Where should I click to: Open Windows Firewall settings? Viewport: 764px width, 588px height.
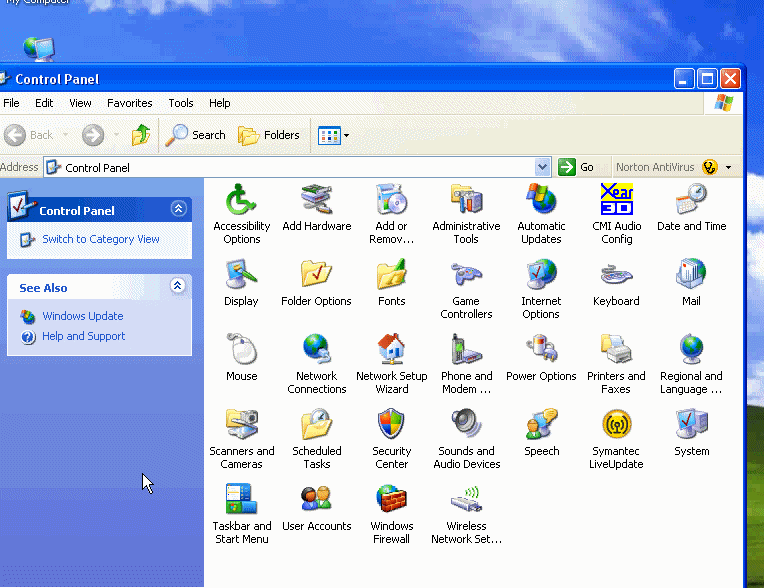tap(391, 501)
